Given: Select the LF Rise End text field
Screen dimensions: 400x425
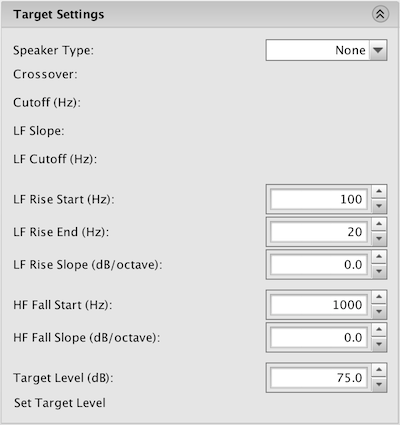Looking at the screenshot, I should [x=319, y=232].
